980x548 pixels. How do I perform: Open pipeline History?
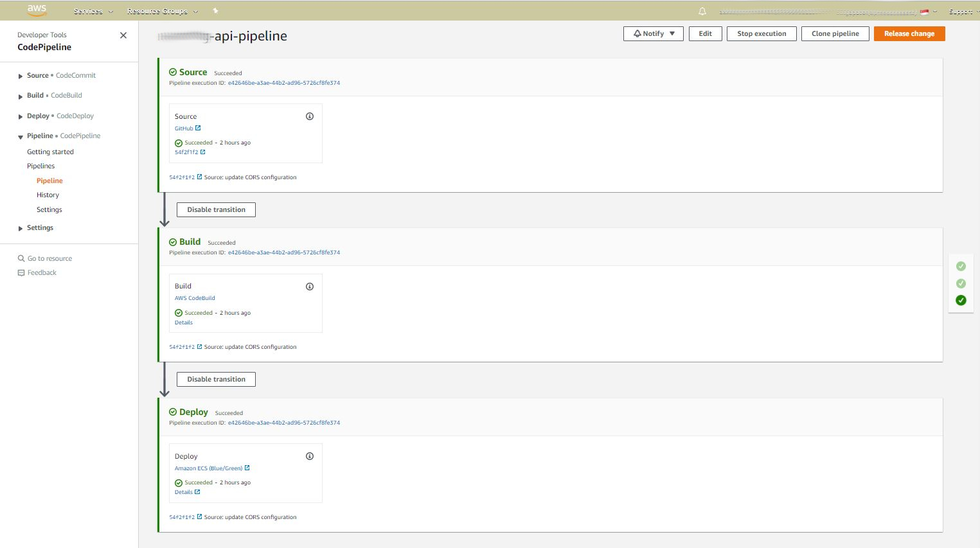point(48,195)
